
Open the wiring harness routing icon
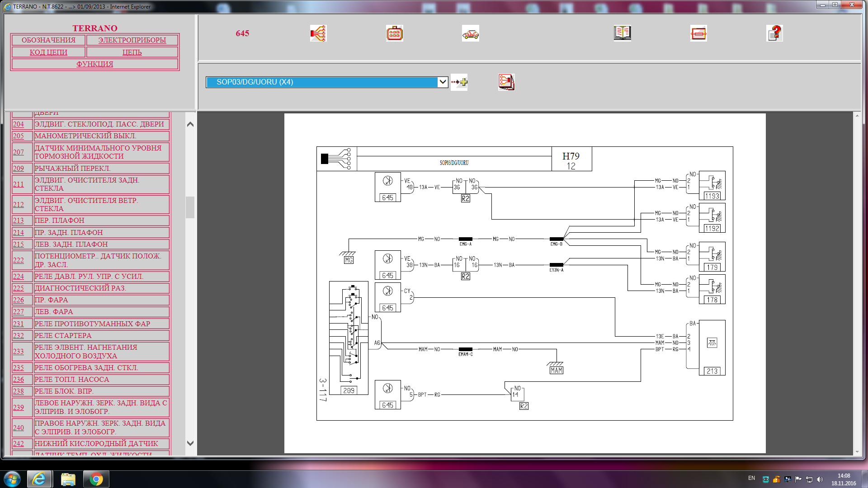click(x=318, y=33)
